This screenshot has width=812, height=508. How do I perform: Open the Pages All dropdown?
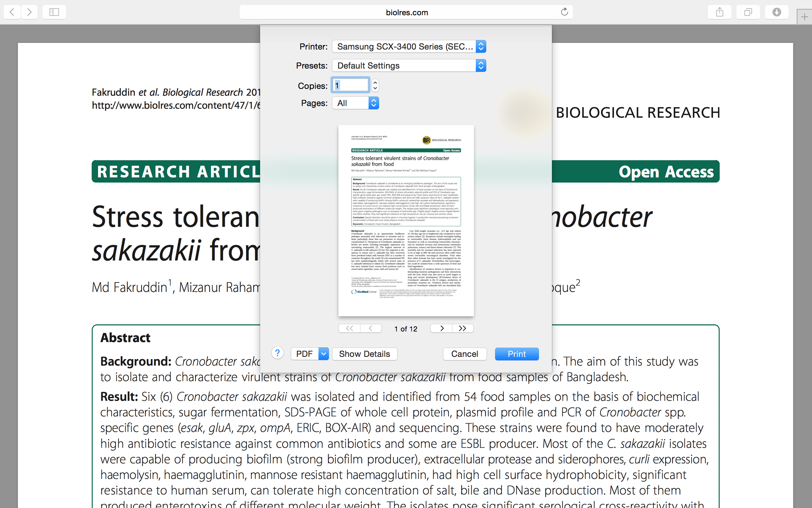point(355,103)
